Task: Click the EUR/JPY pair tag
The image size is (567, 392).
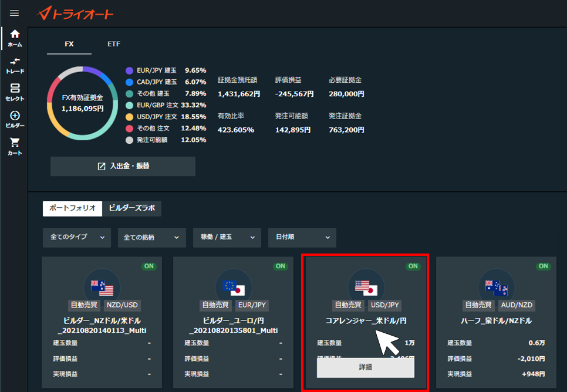Action: coord(252,305)
